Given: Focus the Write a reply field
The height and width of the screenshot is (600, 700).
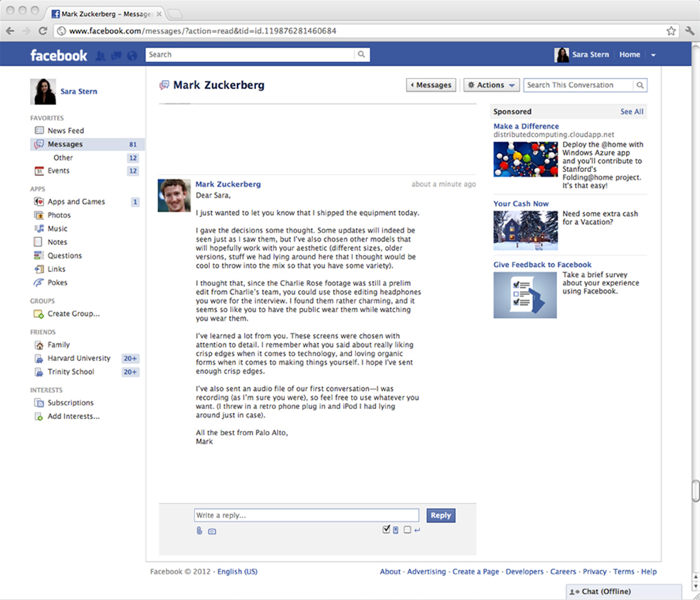Looking at the screenshot, I should 307,515.
